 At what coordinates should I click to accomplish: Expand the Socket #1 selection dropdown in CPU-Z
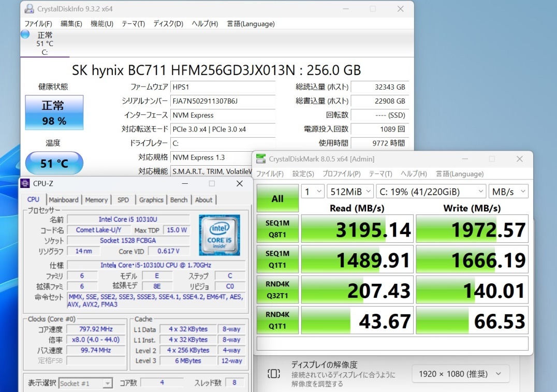point(85,383)
